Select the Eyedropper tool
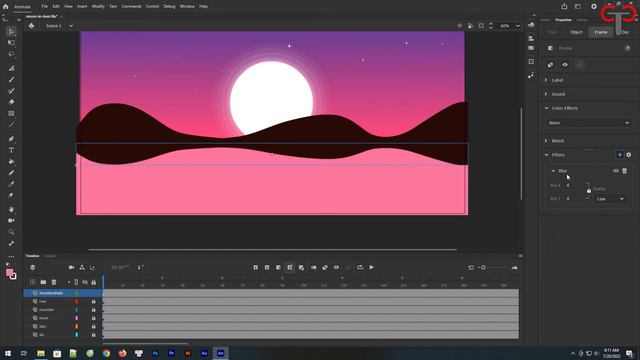 point(11,184)
